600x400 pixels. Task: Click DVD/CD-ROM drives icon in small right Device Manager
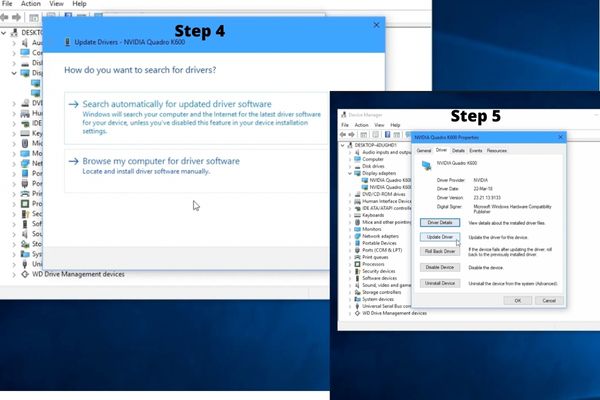(x=357, y=194)
